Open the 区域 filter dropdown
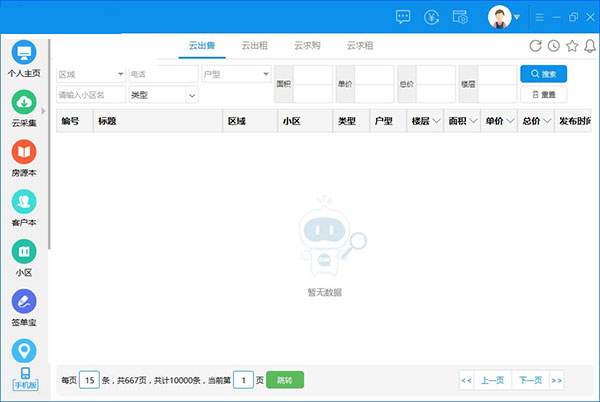Image resolution: width=600 pixels, height=402 pixels. coord(91,74)
